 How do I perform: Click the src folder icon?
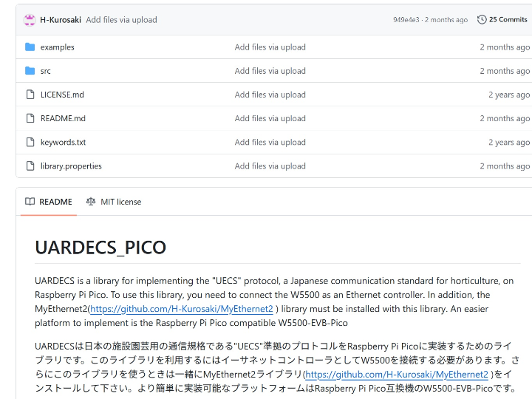point(30,71)
